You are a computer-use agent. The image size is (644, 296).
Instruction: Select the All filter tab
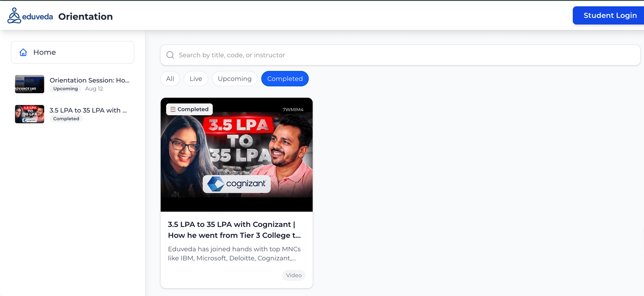point(170,79)
